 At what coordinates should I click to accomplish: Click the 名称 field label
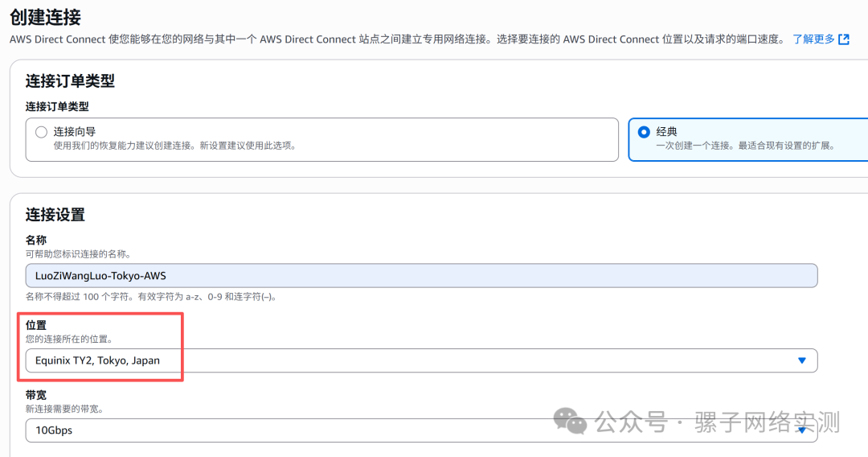tap(36, 241)
